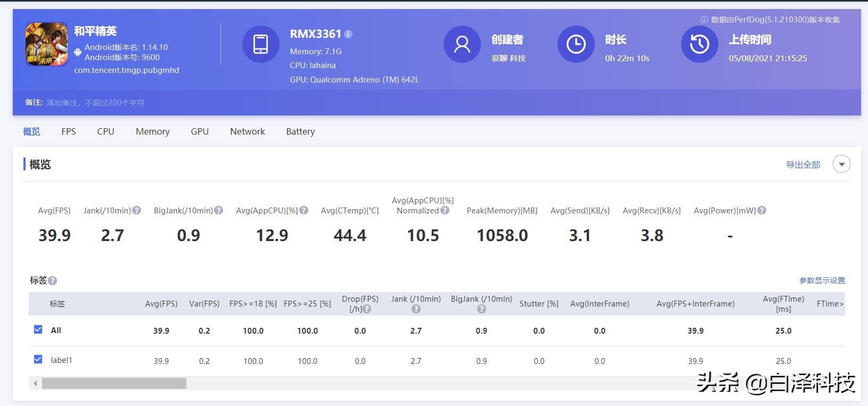Open help icon next to Normalized
Screen dimensions: 868x406
[445, 210]
